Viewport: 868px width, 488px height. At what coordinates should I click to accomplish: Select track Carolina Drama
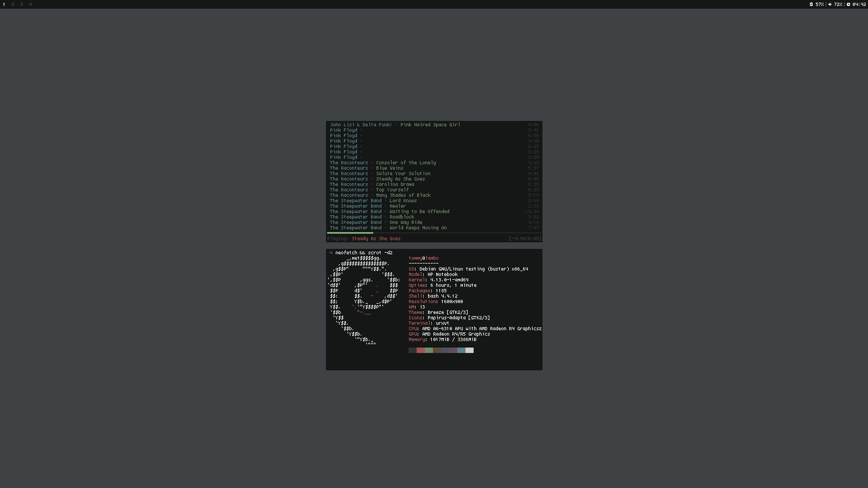pyautogui.click(x=395, y=184)
